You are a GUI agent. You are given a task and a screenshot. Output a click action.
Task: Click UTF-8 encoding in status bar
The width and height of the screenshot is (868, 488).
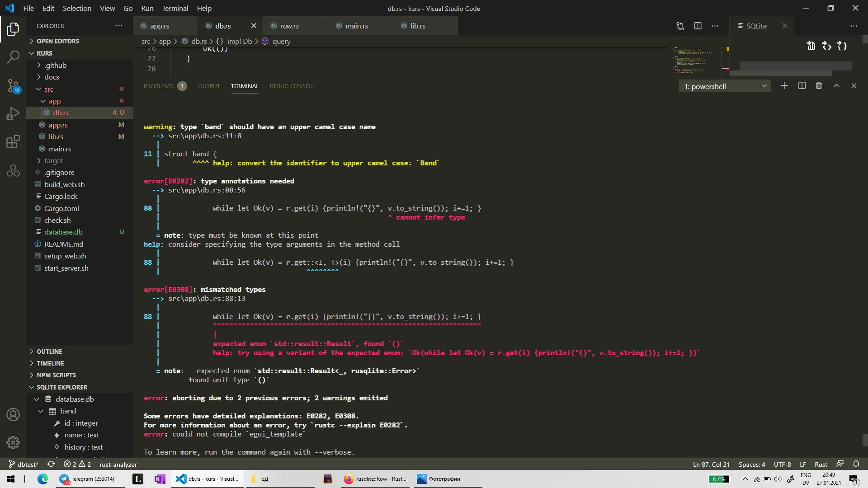[x=783, y=465]
